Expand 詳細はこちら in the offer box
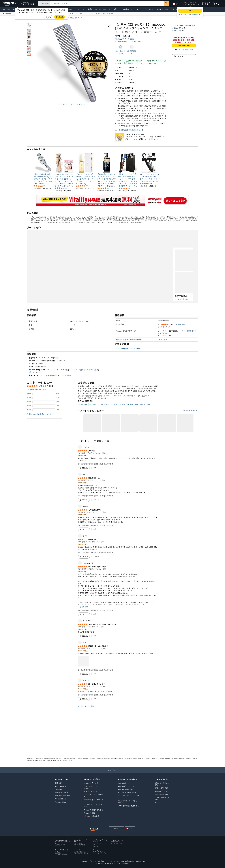This screenshot has width=225, height=868. point(178,31)
